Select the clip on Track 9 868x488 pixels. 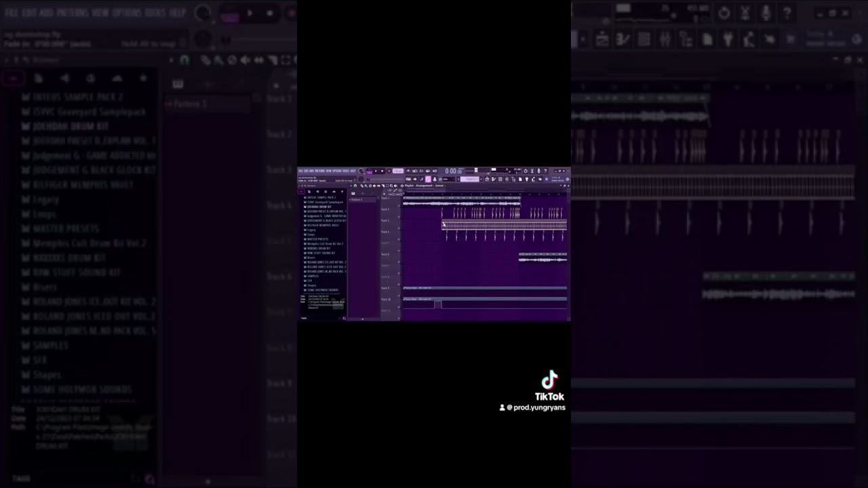[485, 288]
